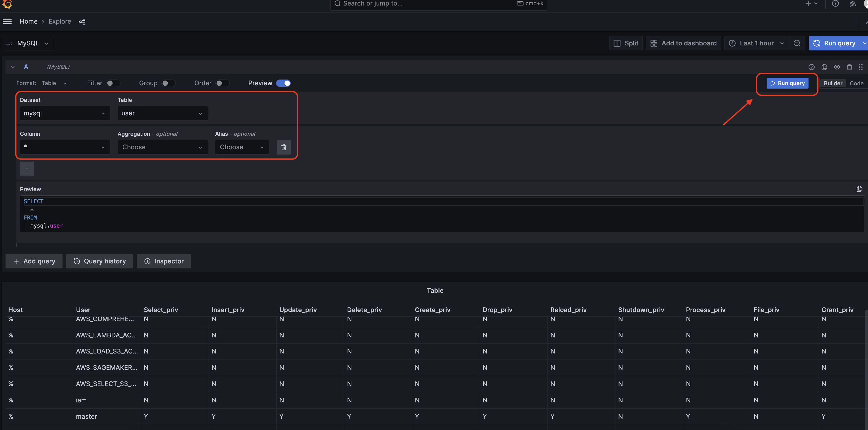Click the AWS_SAGEMAKER... user cell

click(106, 368)
